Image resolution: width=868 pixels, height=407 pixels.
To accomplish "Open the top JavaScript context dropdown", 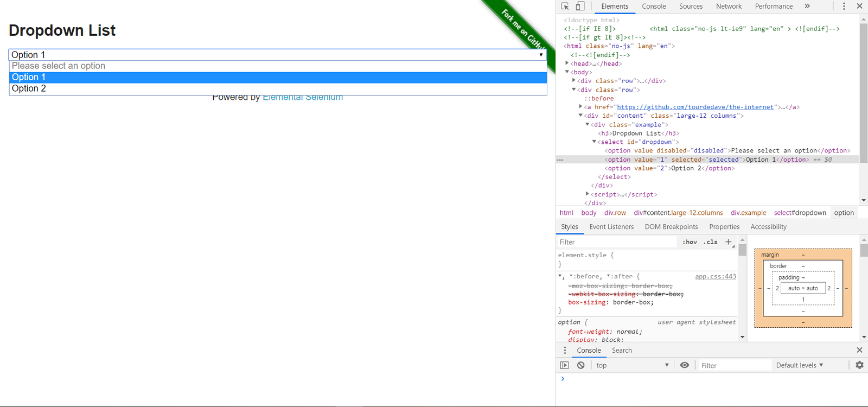I will click(632, 365).
